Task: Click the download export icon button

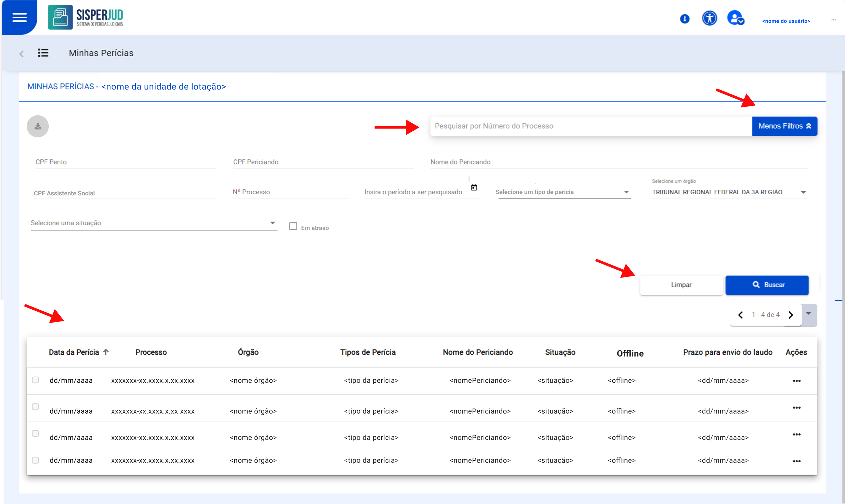Action: point(38,126)
